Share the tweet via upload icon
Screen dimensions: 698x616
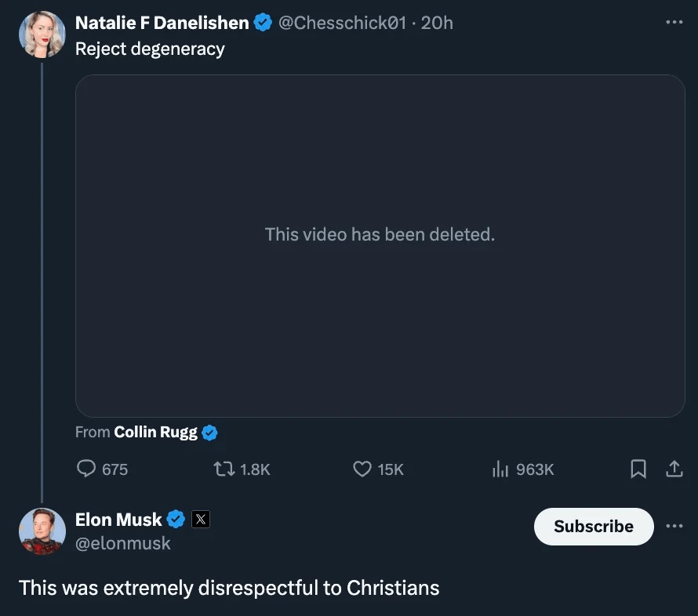click(x=674, y=469)
